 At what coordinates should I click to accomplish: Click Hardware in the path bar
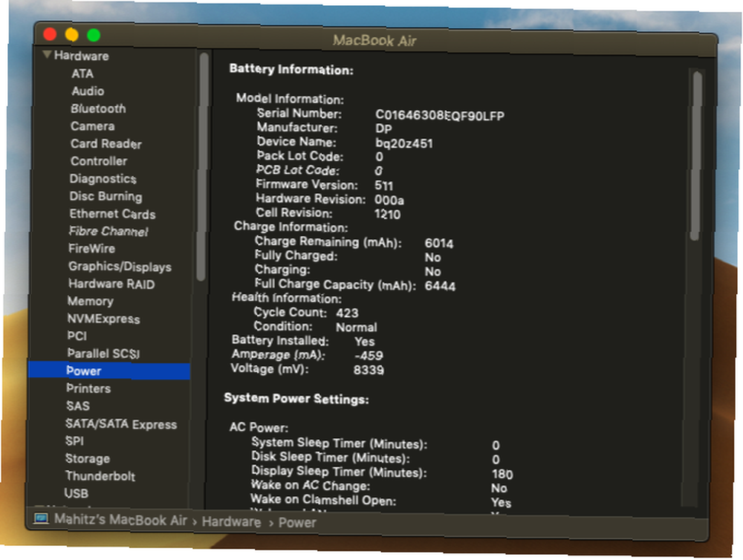click(231, 521)
